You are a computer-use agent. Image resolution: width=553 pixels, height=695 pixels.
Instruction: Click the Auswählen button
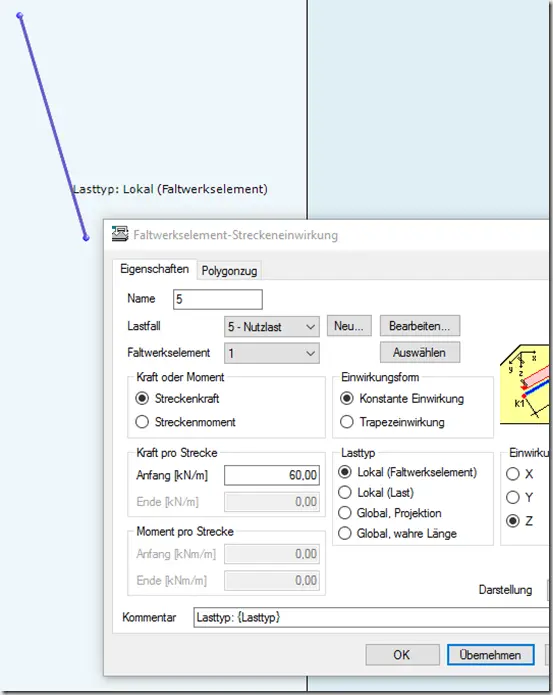[x=420, y=353]
